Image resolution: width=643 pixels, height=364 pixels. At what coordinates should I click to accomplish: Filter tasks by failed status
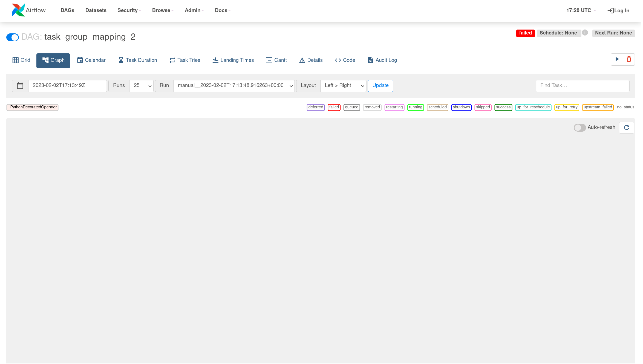tap(334, 107)
